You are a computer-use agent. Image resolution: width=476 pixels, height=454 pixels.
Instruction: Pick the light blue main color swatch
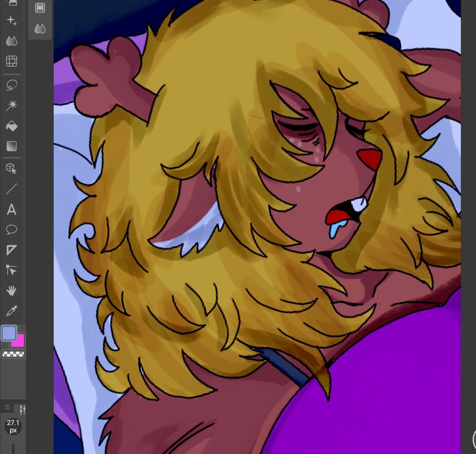[9, 333]
